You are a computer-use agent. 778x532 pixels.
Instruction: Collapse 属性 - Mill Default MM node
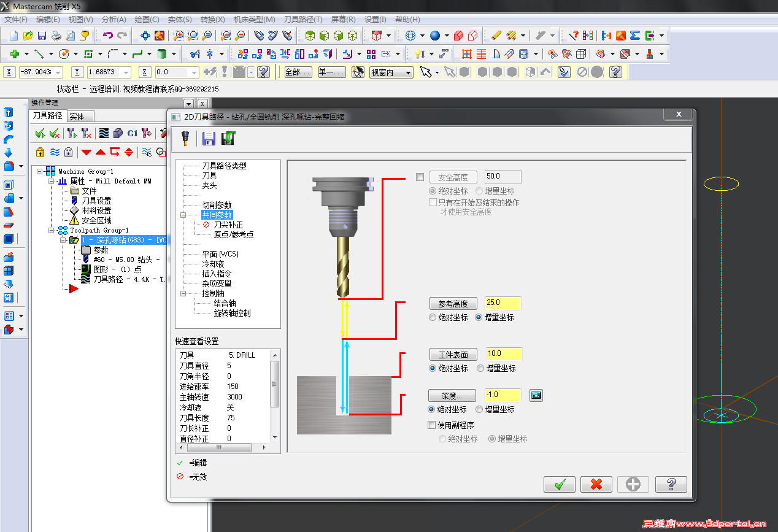52,181
